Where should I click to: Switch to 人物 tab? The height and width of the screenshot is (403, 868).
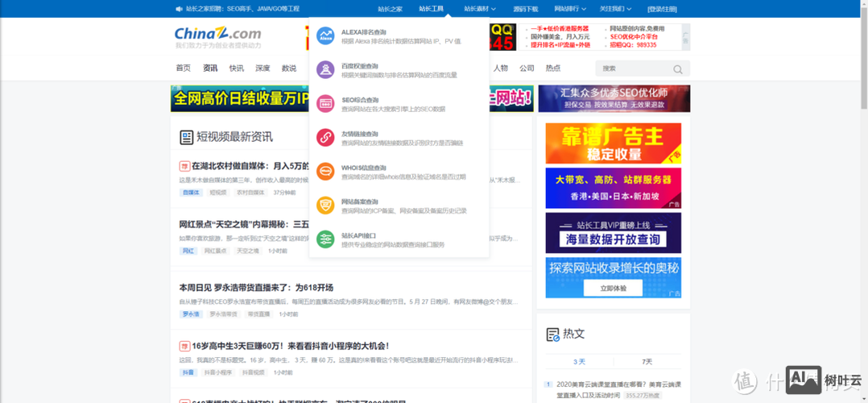pos(501,69)
